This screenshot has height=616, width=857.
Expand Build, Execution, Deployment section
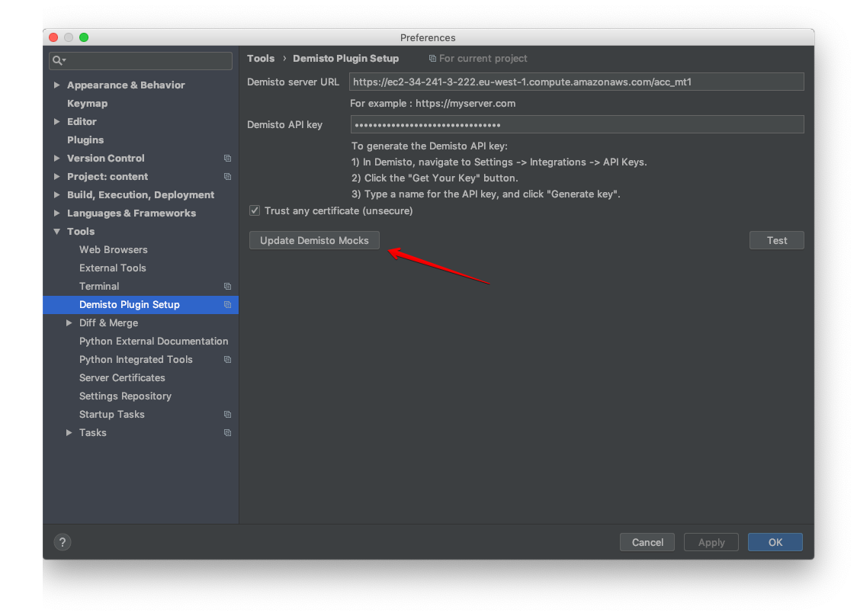[57, 194]
